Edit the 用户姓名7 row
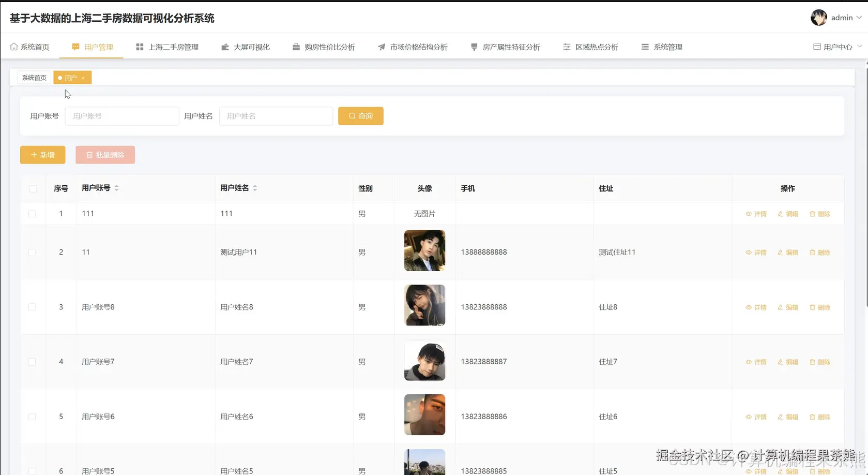 coord(788,363)
